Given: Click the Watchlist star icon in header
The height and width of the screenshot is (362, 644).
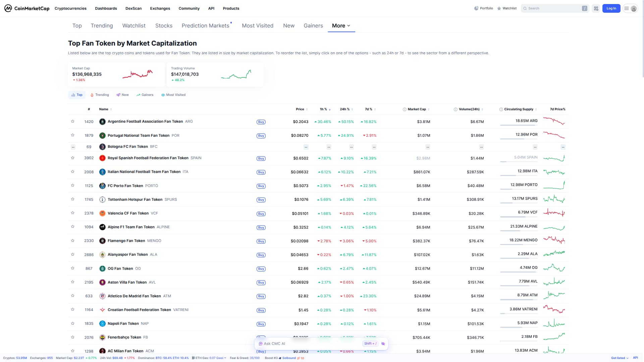Looking at the screenshot, I should (x=499, y=8).
